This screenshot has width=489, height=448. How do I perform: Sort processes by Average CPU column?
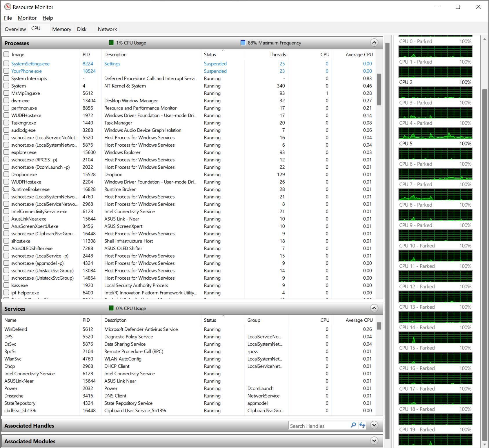tap(359, 54)
